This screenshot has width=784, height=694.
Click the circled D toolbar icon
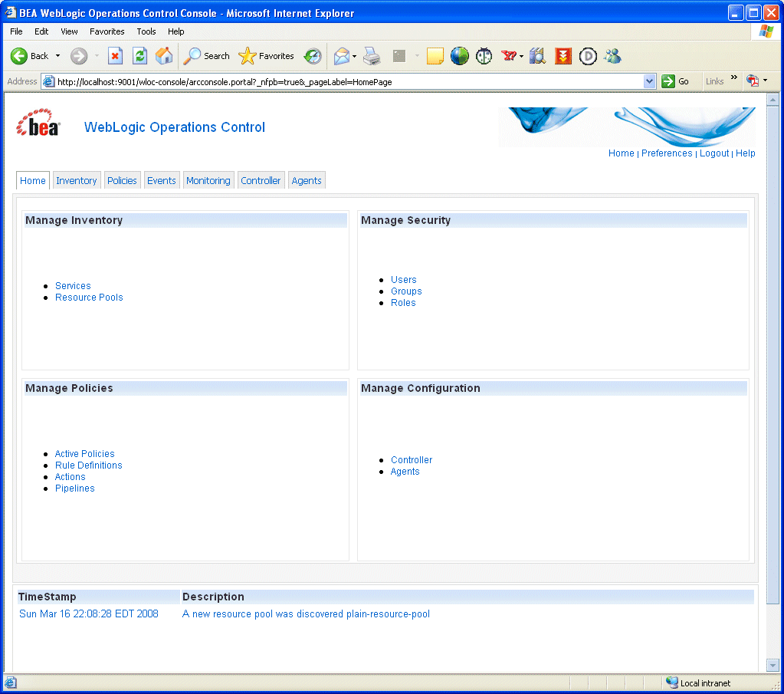pyautogui.click(x=588, y=56)
